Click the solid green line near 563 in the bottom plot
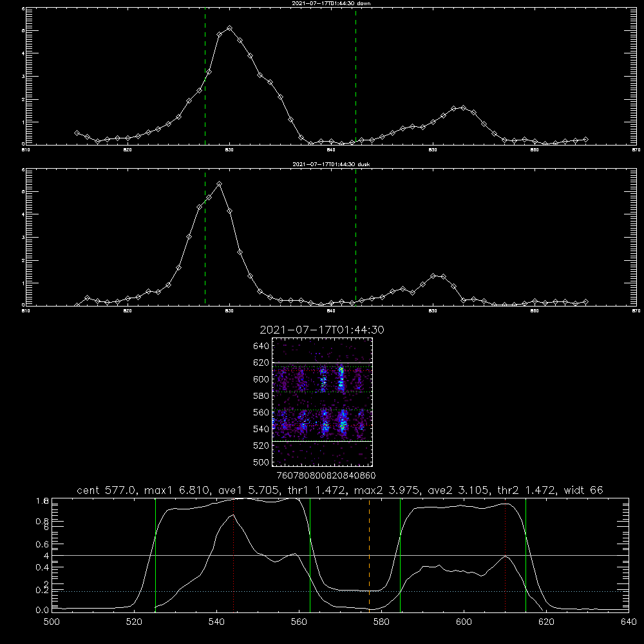Screen dimensions: 644x644 coord(310,554)
